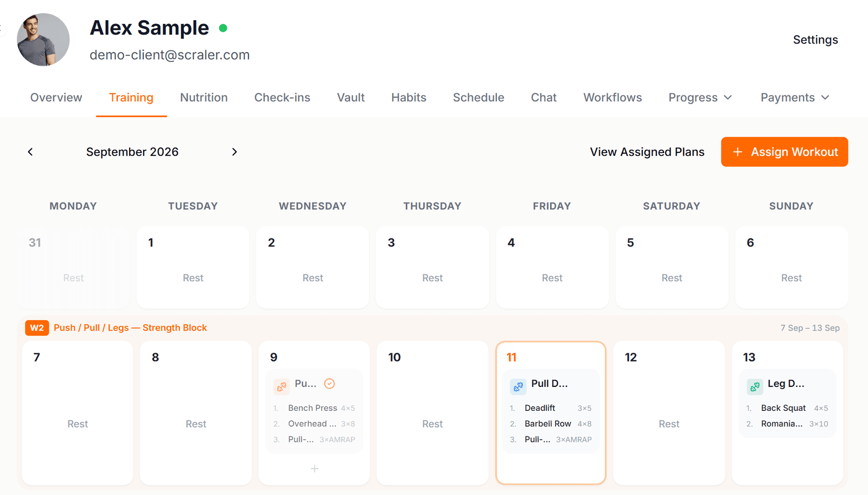The width and height of the screenshot is (868, 495).
Task: Click Alex Sample's profile photo
Action: point(43,40)
